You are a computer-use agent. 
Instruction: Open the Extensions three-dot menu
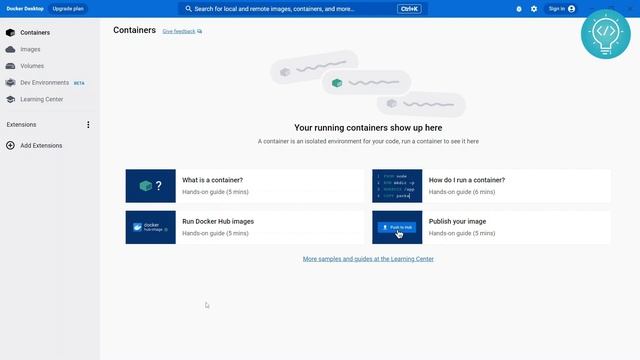click(88, 124)
